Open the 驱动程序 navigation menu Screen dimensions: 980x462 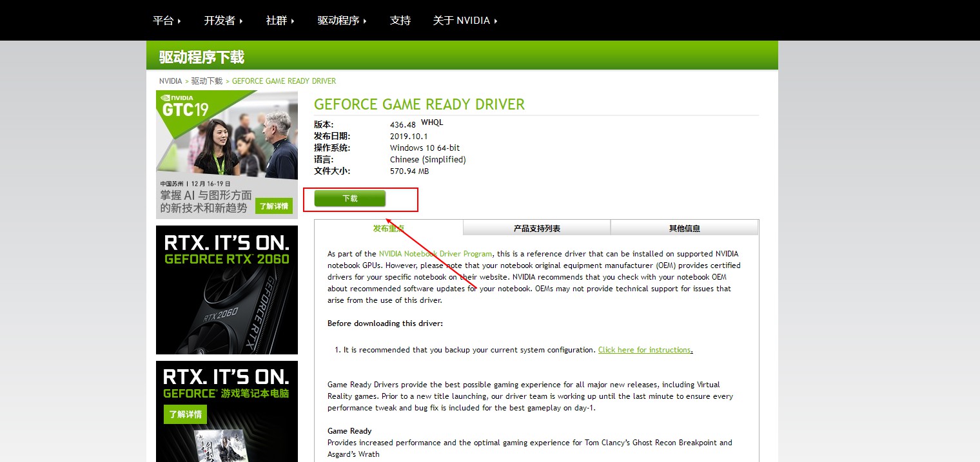(342, 21)
